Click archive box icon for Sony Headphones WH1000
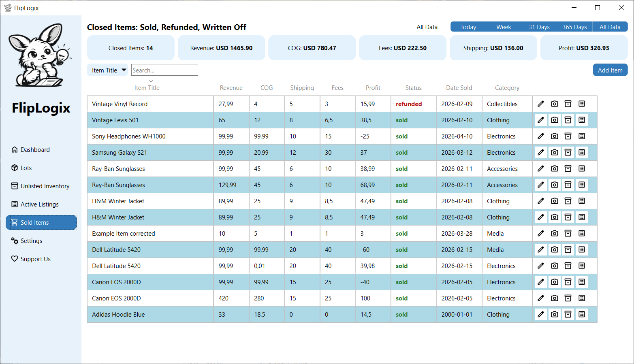This screenshot has height=364, width=634. (568, 136)
